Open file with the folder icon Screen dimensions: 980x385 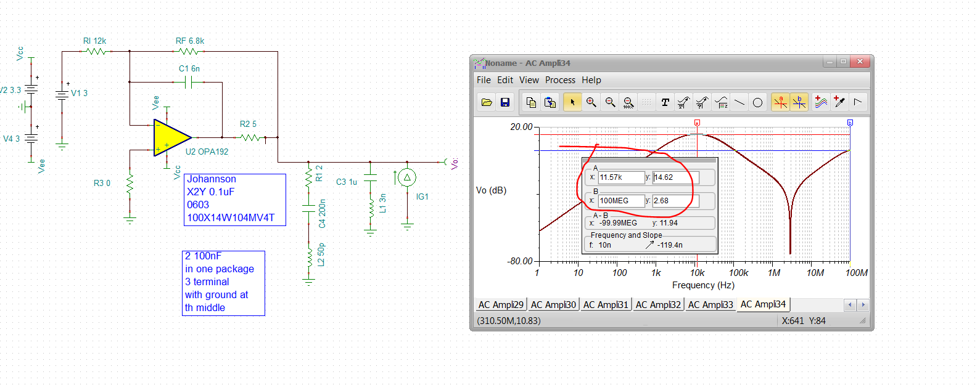pyautogui.click(x=487, y=102)
